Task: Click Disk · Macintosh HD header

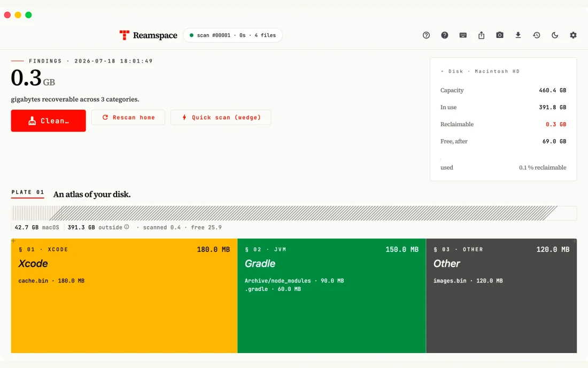Action: (484, 71)
